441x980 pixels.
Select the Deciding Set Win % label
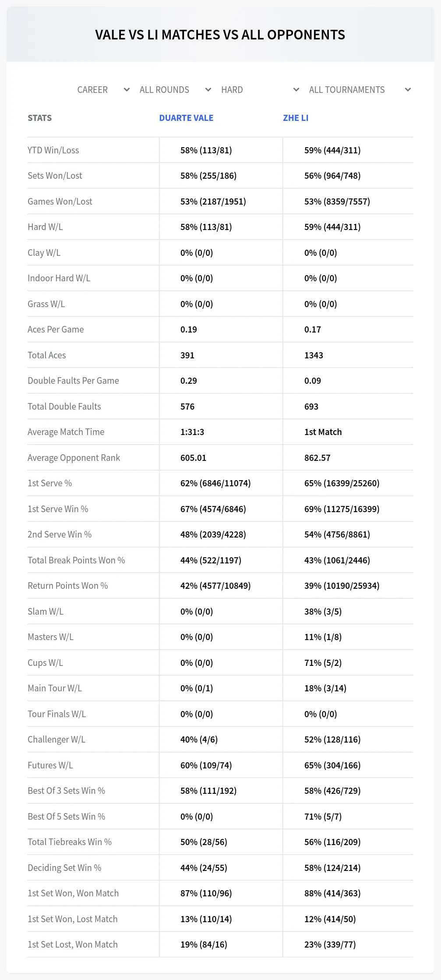pyautogui.click(x=64, y=868)
